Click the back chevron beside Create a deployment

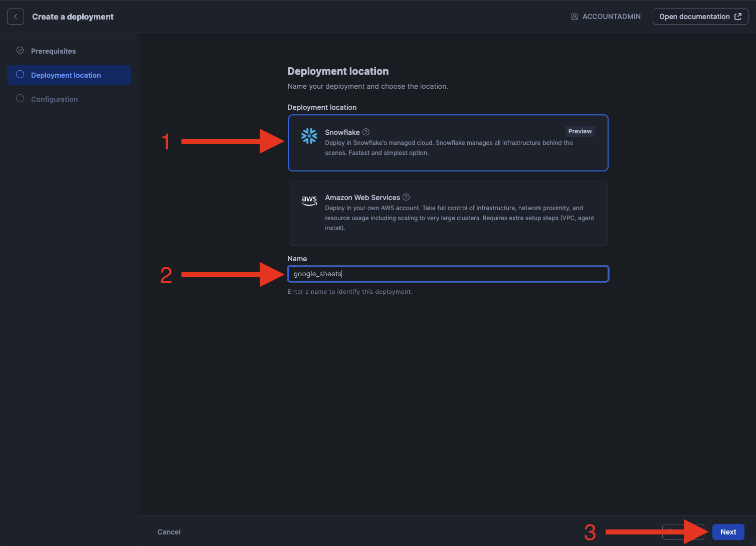(x=16, y=17)
